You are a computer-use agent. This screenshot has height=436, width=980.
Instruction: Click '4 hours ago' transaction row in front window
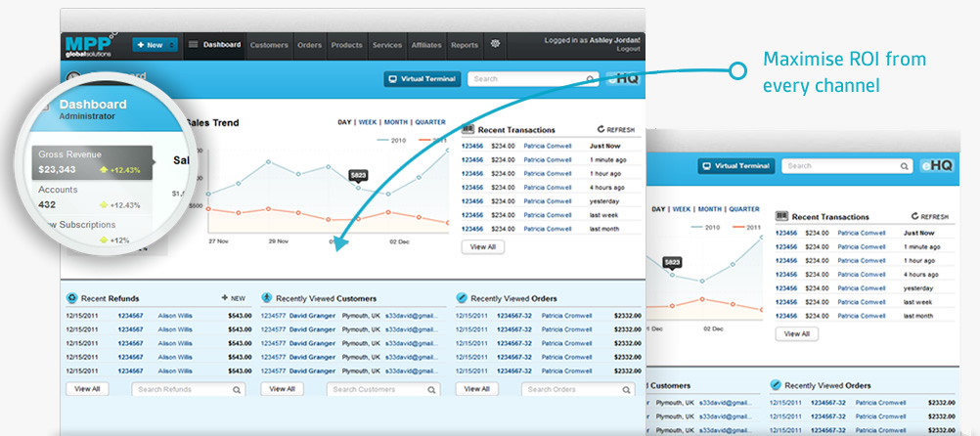(x=552, y=188)
